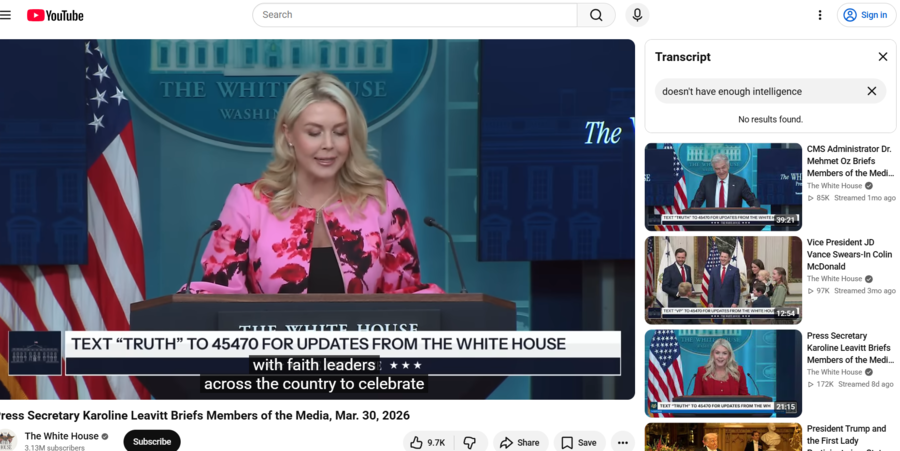Click the 39:21 duration badge
Screen dimensions: 900x451
click(785, 220)
